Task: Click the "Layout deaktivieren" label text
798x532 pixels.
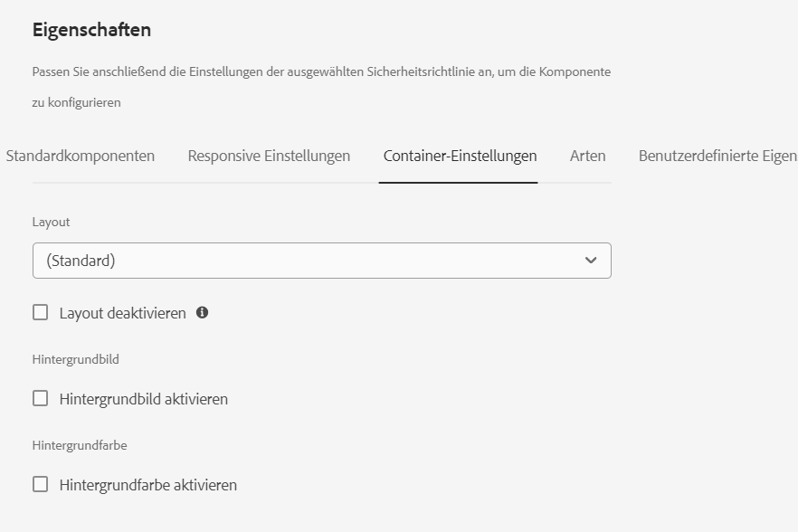Action: (122, 313)
